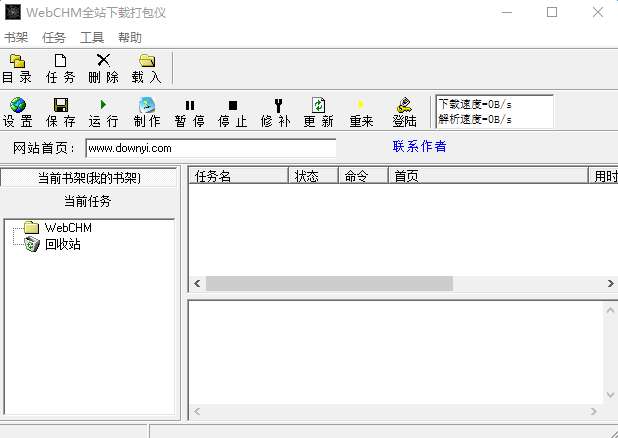Click the 载入 load folder icon
Screen dimensions: 618x438
[x=147, y=61]
